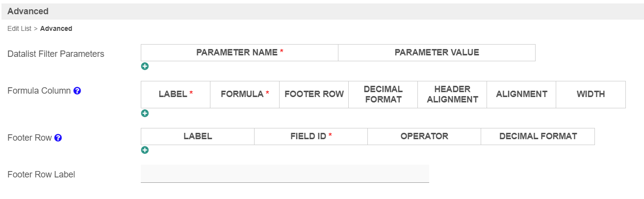Click the HEADER ALIGNMENT column header
The image size is (644, 199).
tap(452, 94)
